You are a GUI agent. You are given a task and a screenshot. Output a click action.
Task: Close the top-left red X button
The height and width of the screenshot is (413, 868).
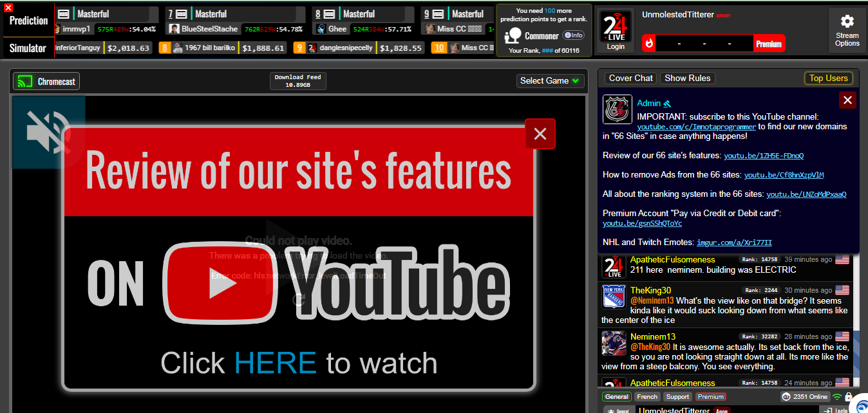[8, 8]
